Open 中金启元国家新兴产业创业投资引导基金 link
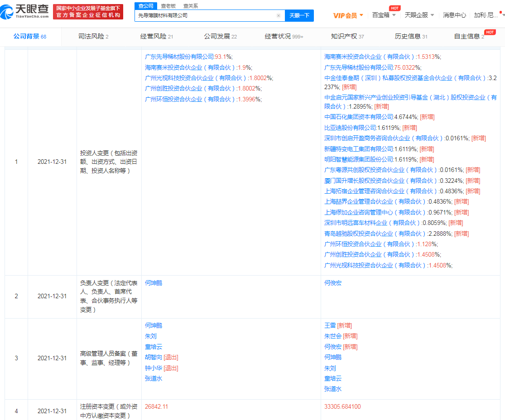505x420 pixels. click(410, 102)
